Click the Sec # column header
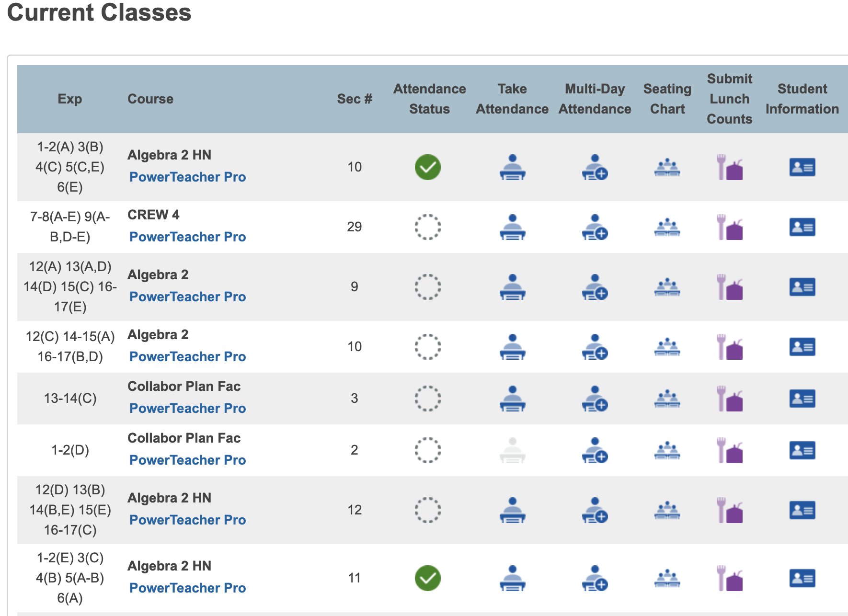Image resolution: width=848 pixels, height=616 pixels. [354, 99]
